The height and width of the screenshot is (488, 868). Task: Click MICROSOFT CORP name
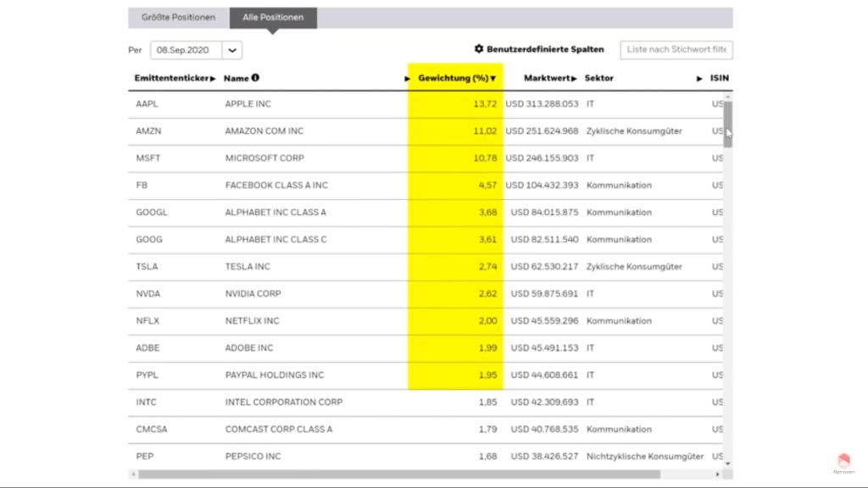coord(264,158)
